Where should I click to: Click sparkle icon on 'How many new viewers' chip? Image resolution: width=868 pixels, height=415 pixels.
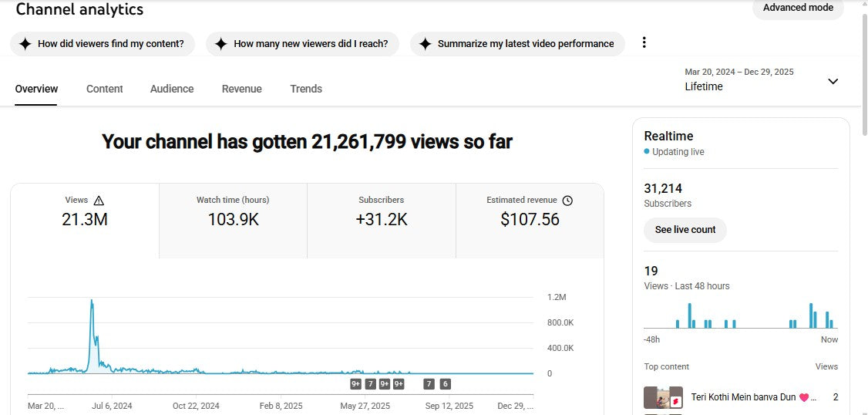(220, 44)
